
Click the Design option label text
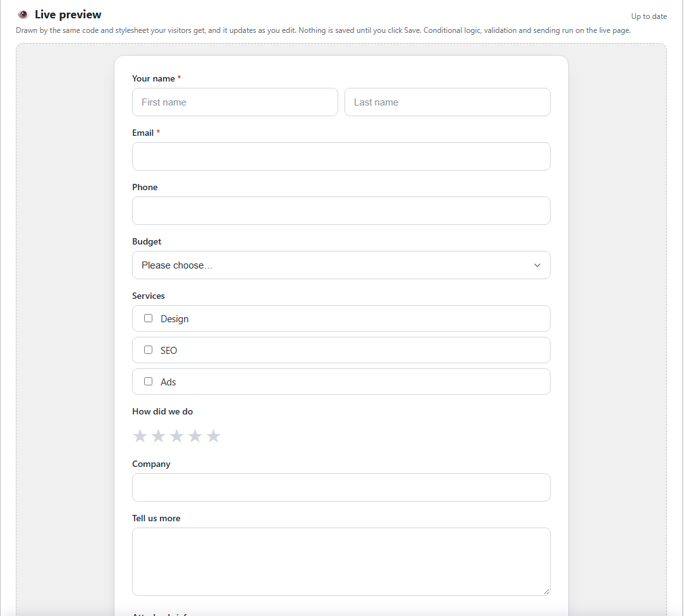pos(174,319)
